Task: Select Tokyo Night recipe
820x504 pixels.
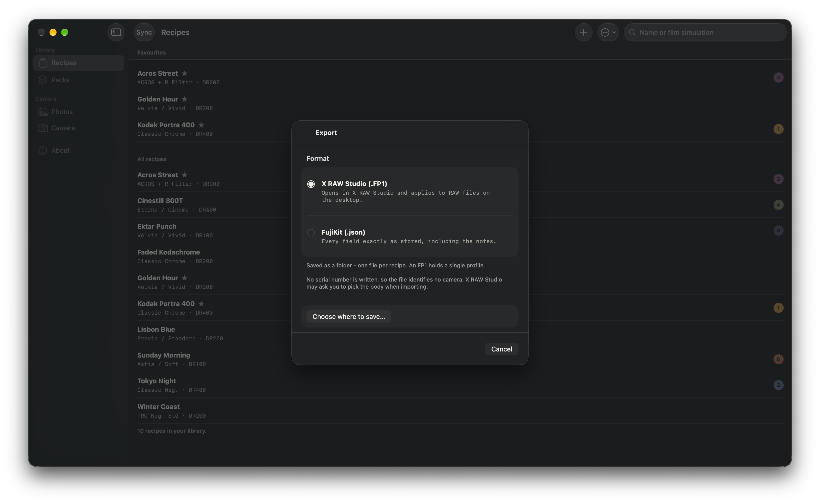Action: 460,385
